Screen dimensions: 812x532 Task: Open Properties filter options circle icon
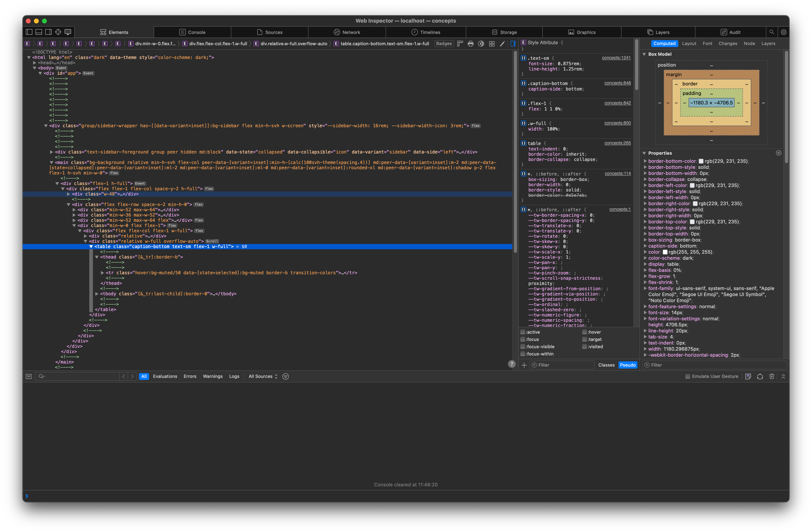778,153
